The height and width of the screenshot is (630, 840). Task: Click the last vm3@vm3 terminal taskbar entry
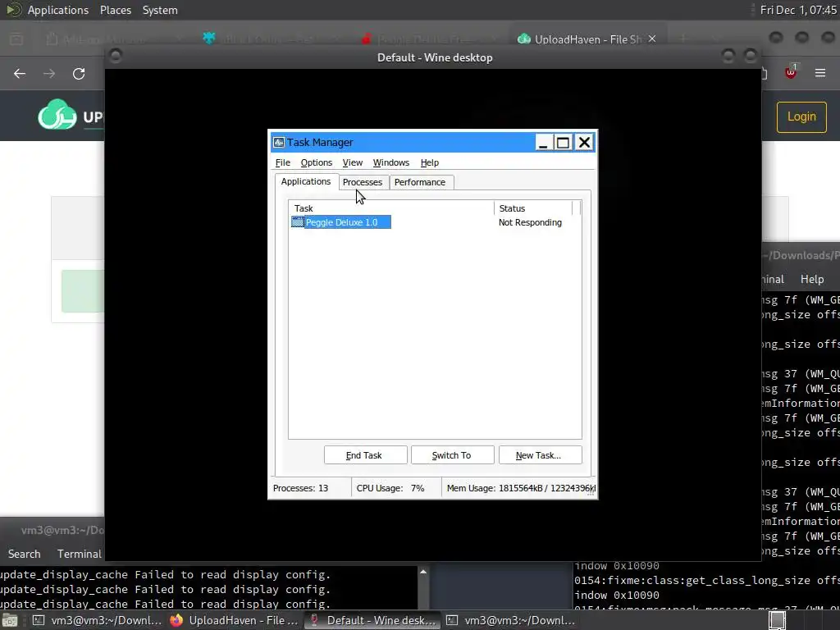pyautogui.click(x=512, y=620)
